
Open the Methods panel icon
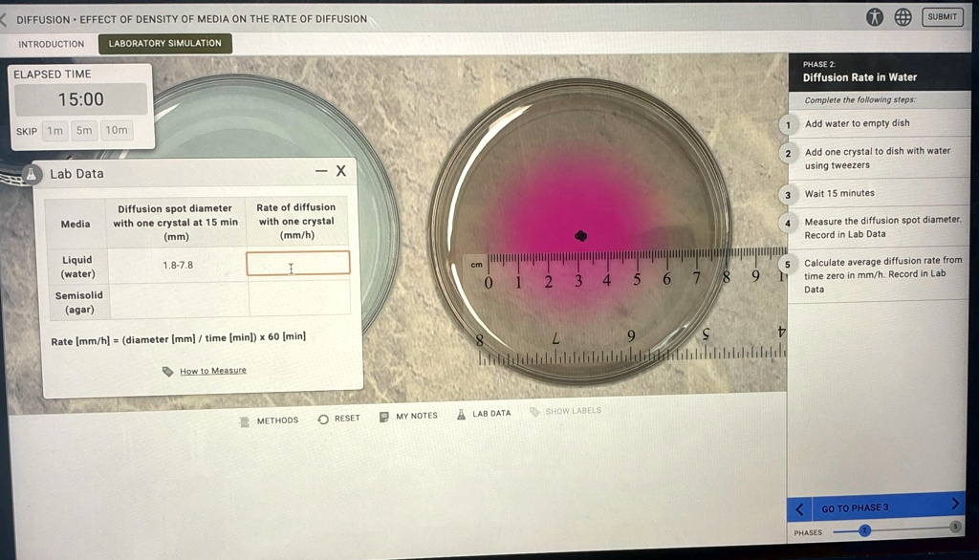point(247,419)
